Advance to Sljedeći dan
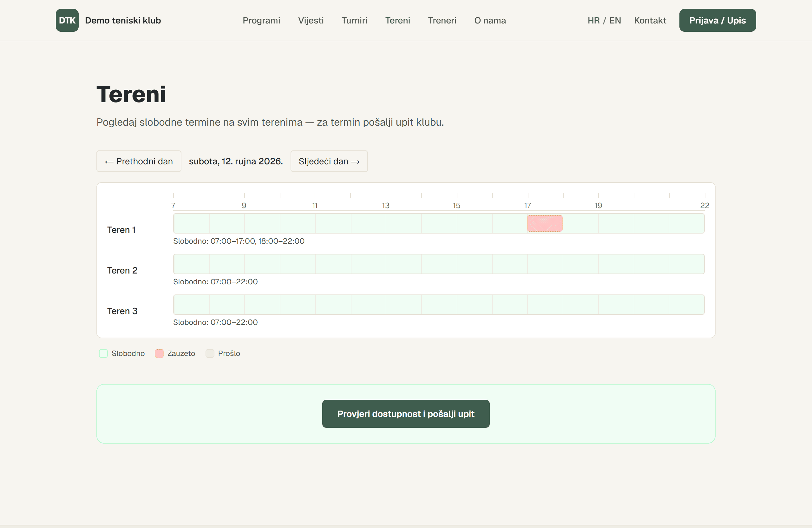This screenshot has width=812, height=528. point(329,161)
